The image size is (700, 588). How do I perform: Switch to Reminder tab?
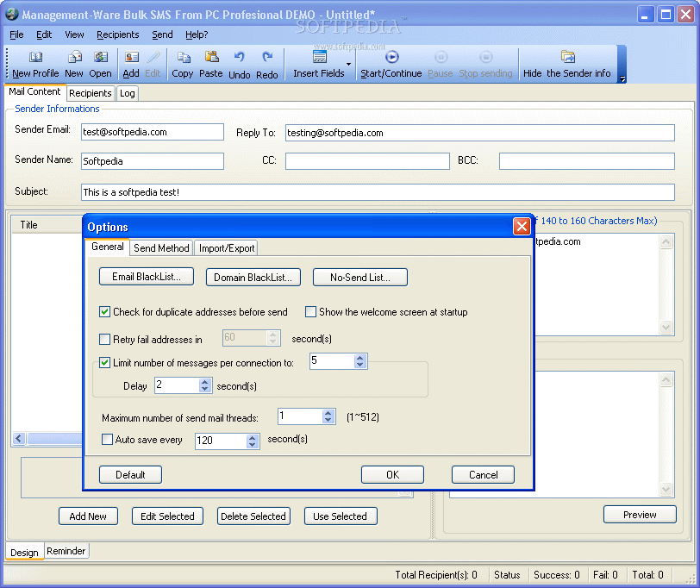pyautogui.click(x=66, y=551)
